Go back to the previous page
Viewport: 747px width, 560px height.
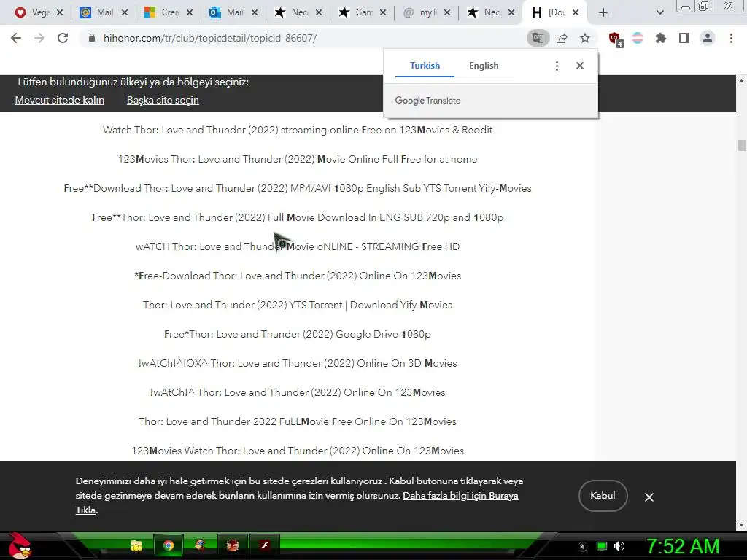point(16,38)
